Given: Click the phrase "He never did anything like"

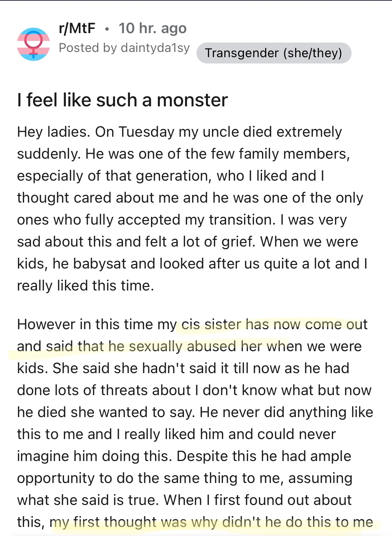Looking at the screenshot, I should 286,413.
